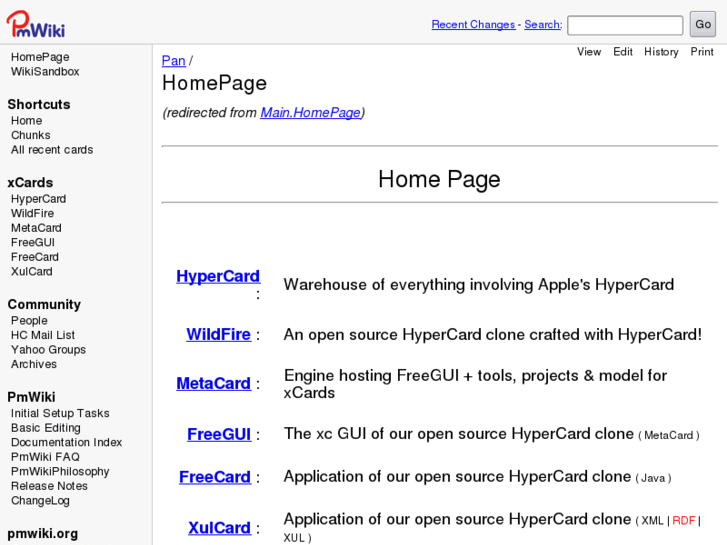
Task: Click the HyperCard warehouse description text
Action: pyautogui.click(x=478, y=284)
